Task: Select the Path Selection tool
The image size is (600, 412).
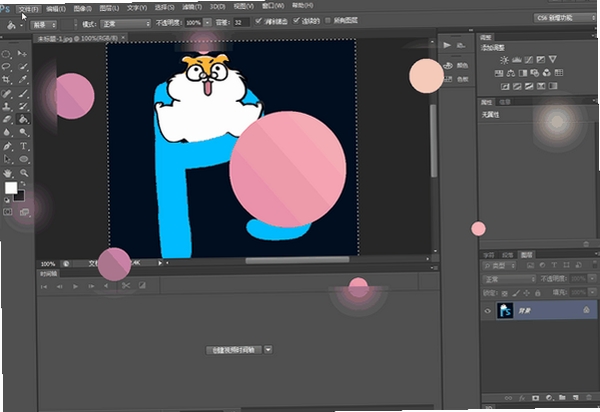Action: (7, 159)
